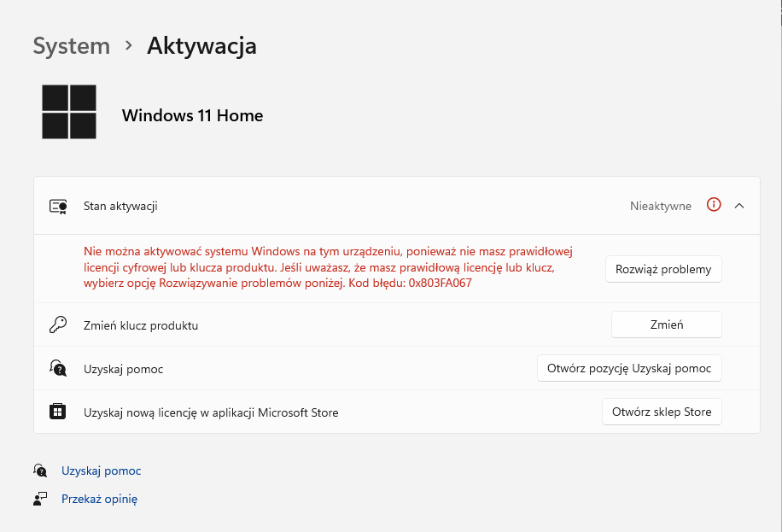Click the Windows logo icon
782x532 pixels.
pyautogui.click(x=69, y=112)
